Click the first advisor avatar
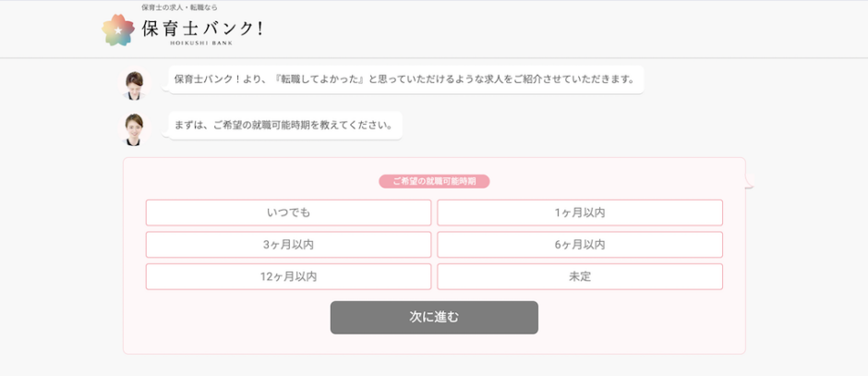 point(135,84)
